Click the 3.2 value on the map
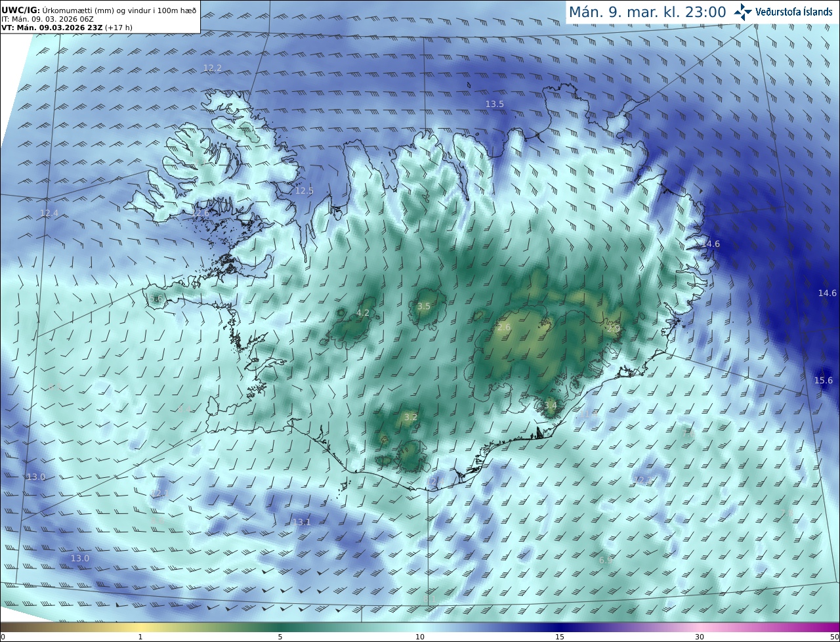Viewport: 840px width, 642px height. [x=410, y=417]
